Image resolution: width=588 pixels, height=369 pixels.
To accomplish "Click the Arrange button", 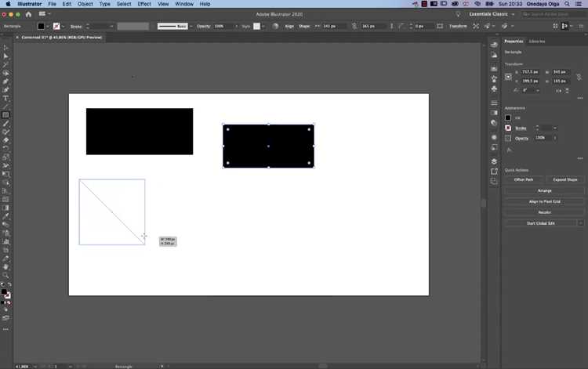I will click(545, 190).
